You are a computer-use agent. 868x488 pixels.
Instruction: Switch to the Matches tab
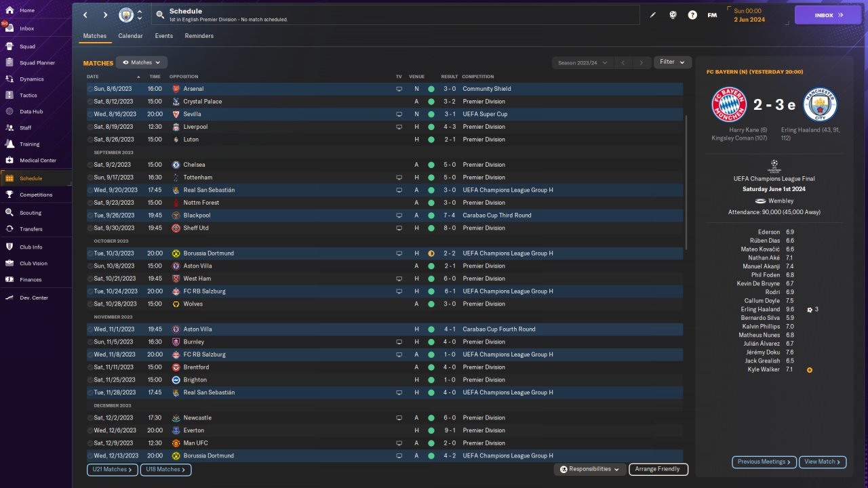[x=95, y=36]
